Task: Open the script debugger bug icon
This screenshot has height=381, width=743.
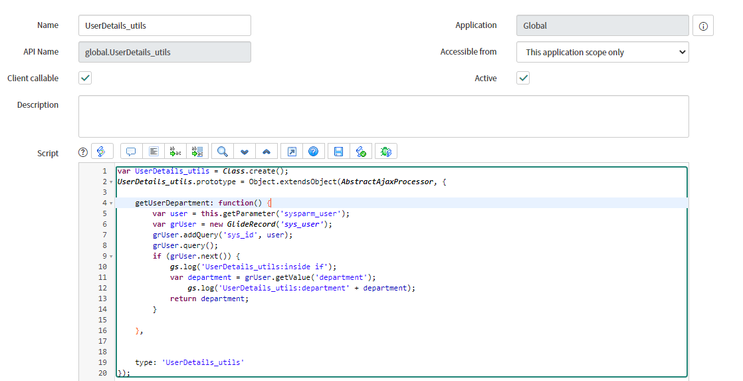Action: click(386, 152)
